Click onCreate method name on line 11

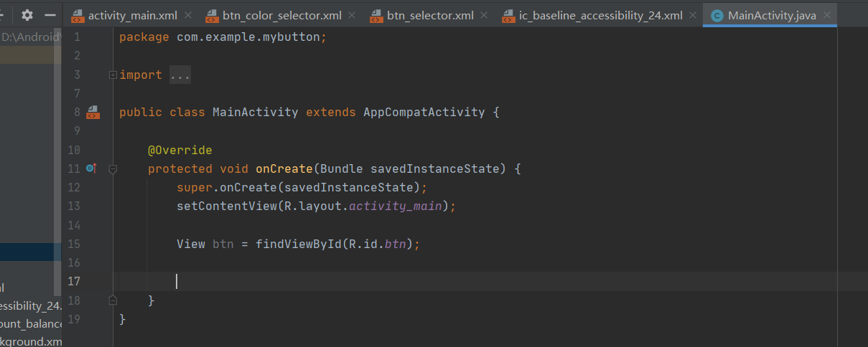click(x=284, y=168)
